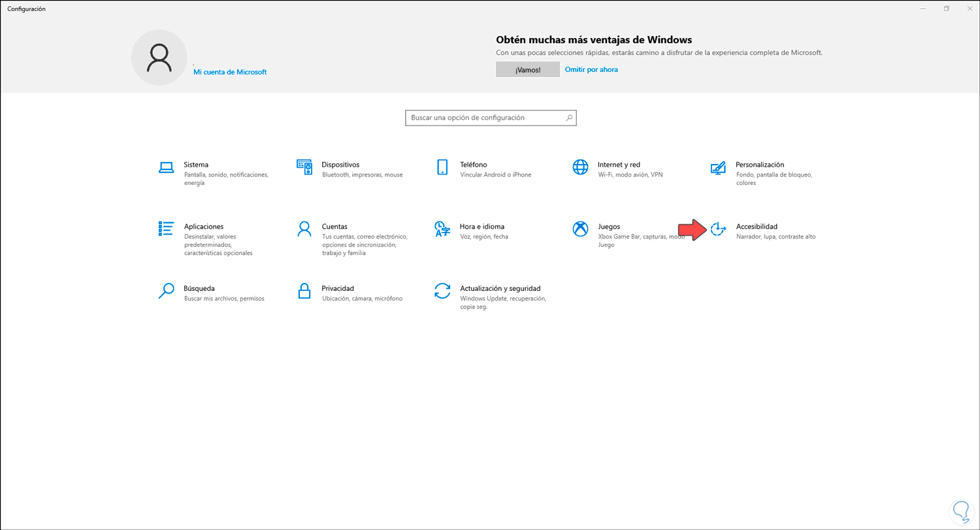Open the Sistema laptop icon

[167, 167]
